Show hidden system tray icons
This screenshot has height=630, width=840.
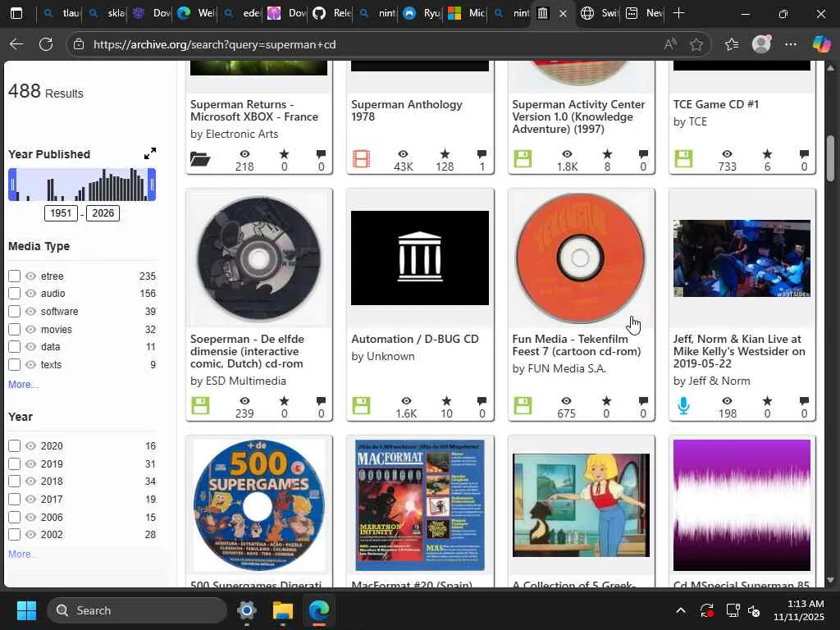680,610
